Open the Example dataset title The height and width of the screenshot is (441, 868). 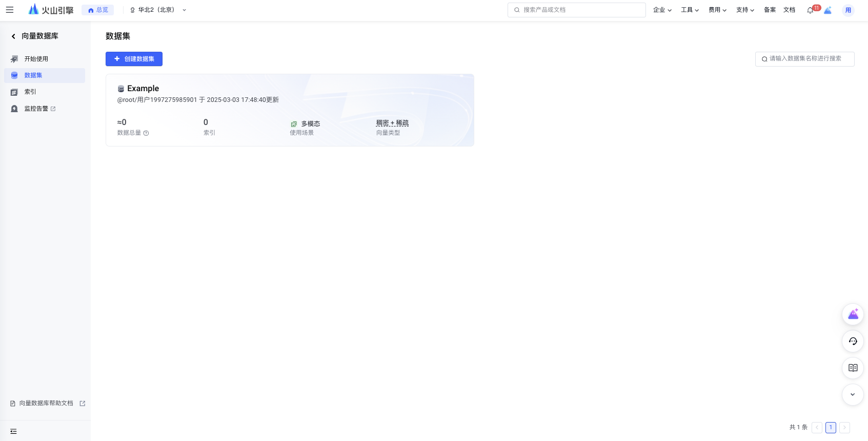(x=143, y=89)
